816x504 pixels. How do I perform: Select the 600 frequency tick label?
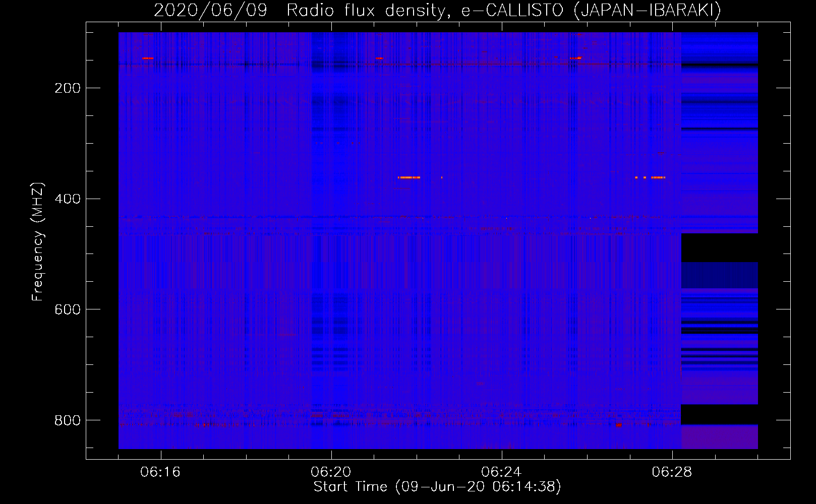pos(68,309)
